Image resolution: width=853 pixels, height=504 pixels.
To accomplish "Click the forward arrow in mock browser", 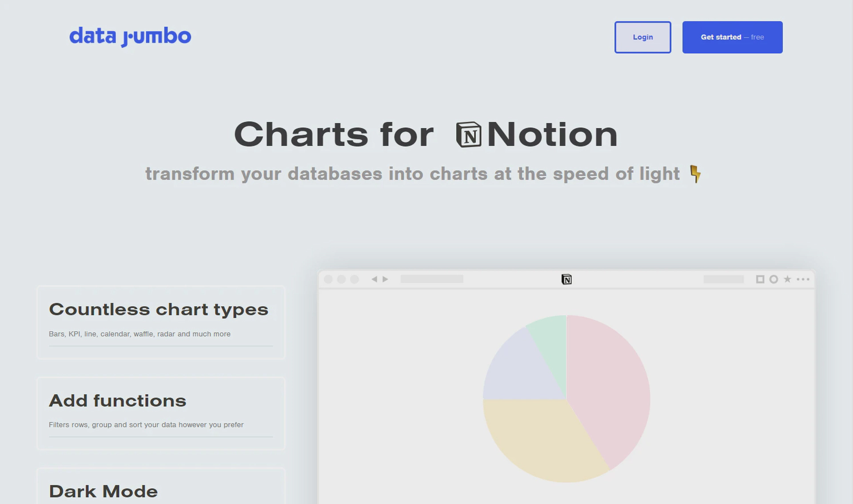I will (385, 279).
